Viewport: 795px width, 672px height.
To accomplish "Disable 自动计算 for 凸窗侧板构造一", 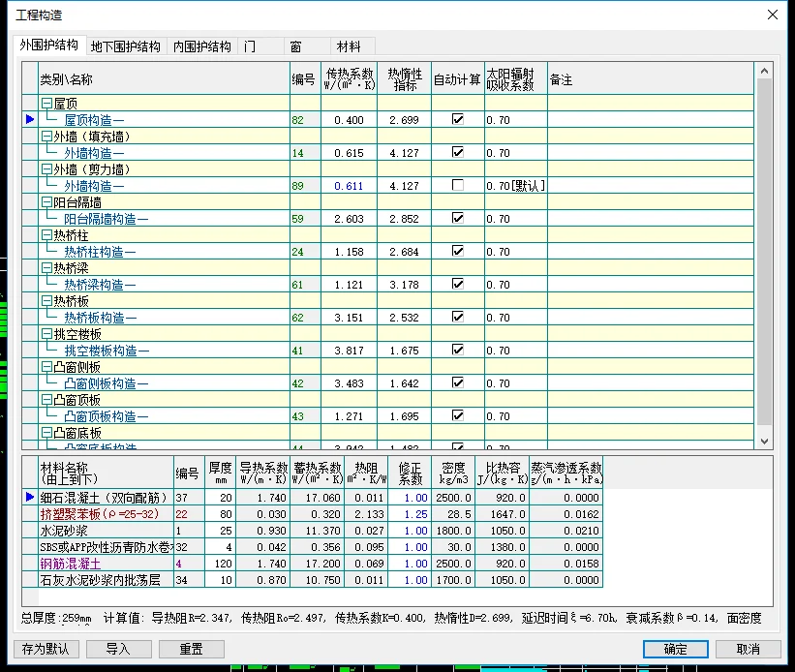I will pyautogui.click(x=457, y=382).
